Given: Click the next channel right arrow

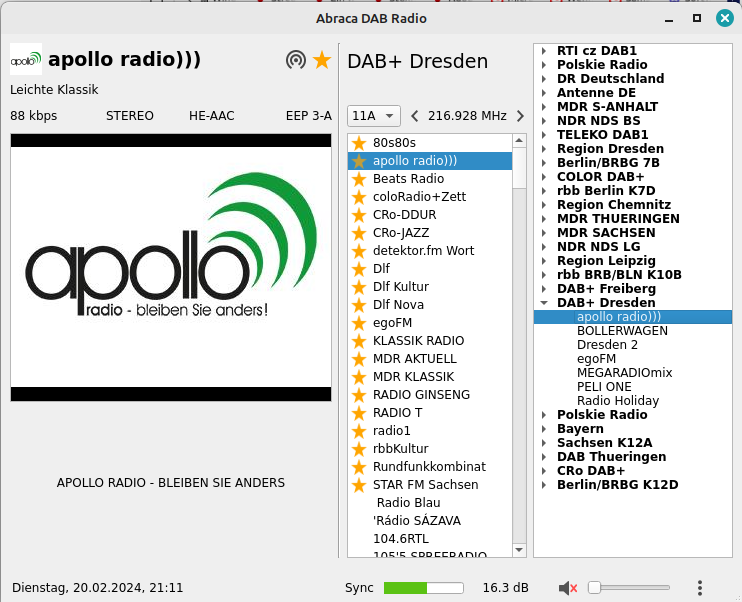Looking at the screenshot, I should (x=519, y=116).
